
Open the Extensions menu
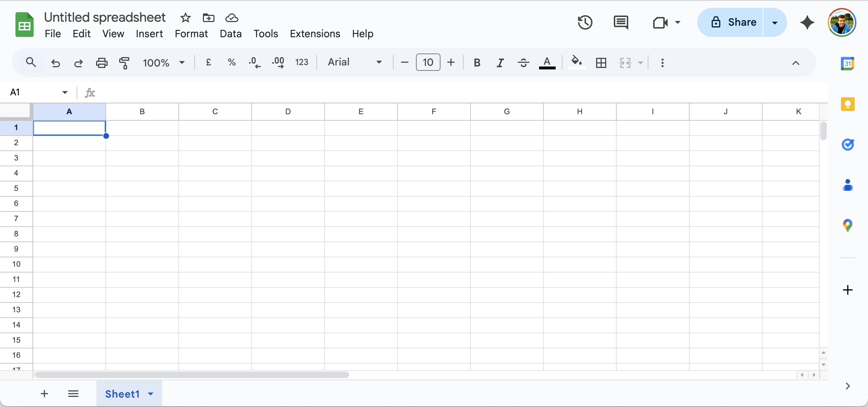315,34
